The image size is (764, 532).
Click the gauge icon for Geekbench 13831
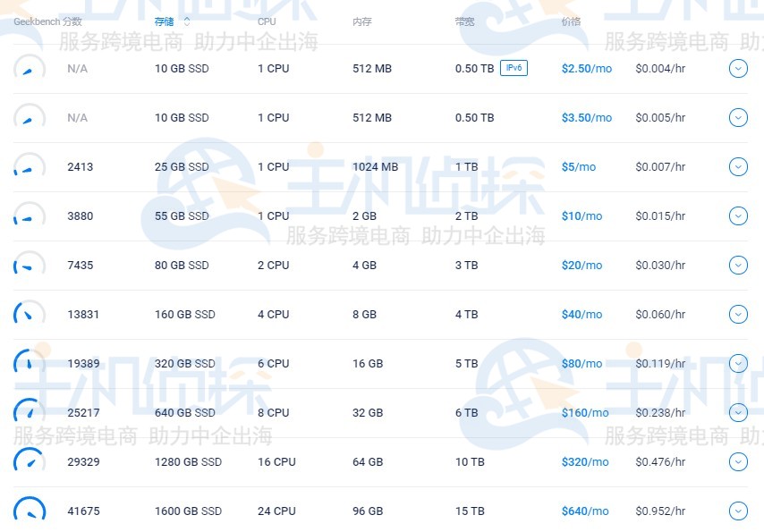click(x=29, y=315)
